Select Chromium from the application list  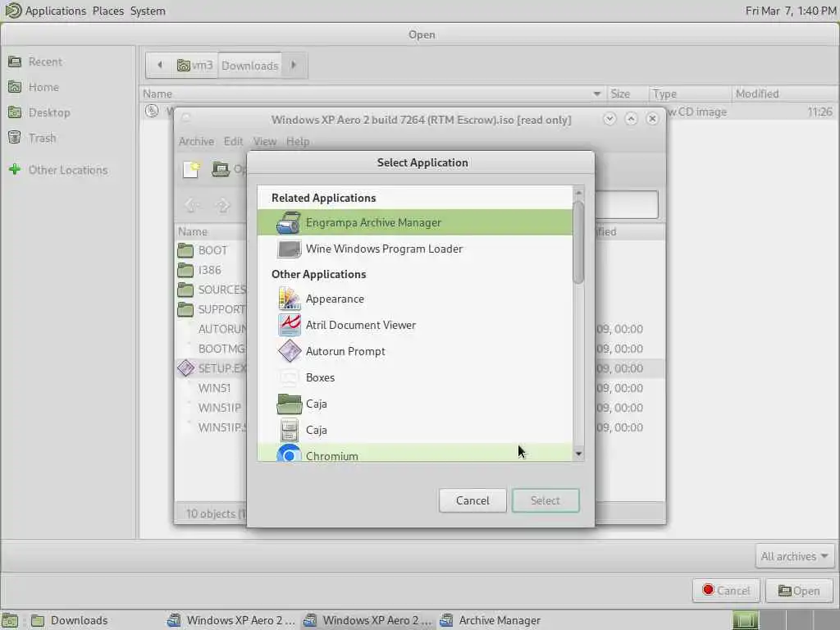pyautogui.click(x=414, y=453)
